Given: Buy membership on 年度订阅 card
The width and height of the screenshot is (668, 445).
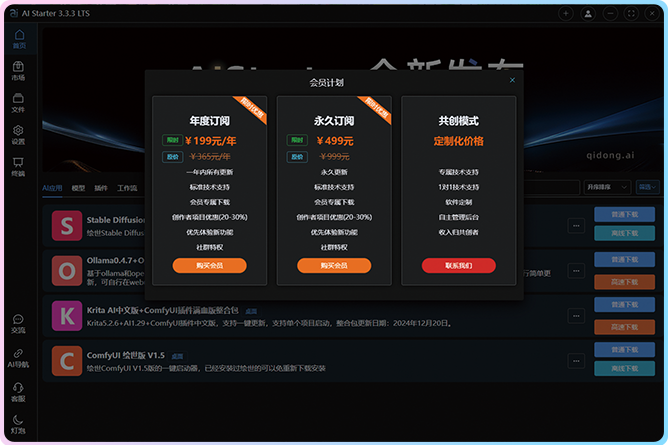Looking at the screenshot, I should (x=210, y=265).
